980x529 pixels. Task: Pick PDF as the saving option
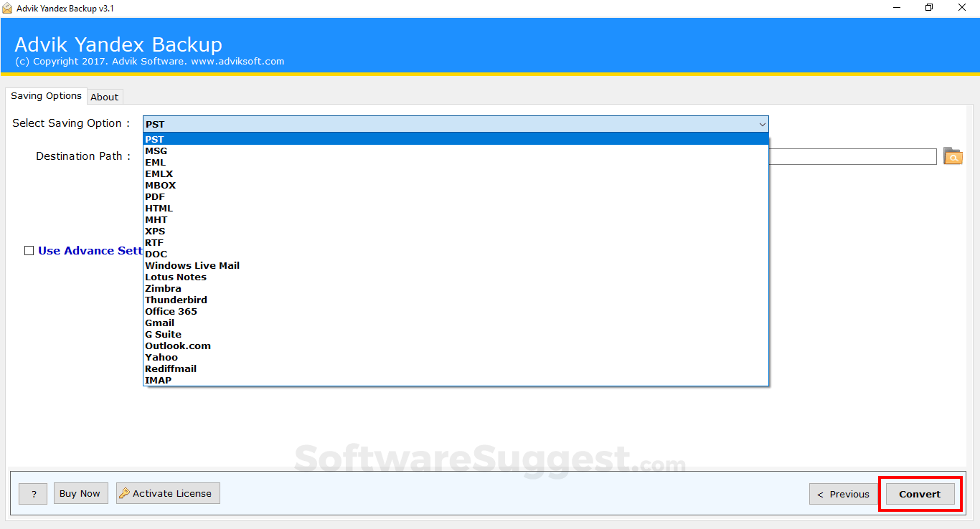point(456,196)
